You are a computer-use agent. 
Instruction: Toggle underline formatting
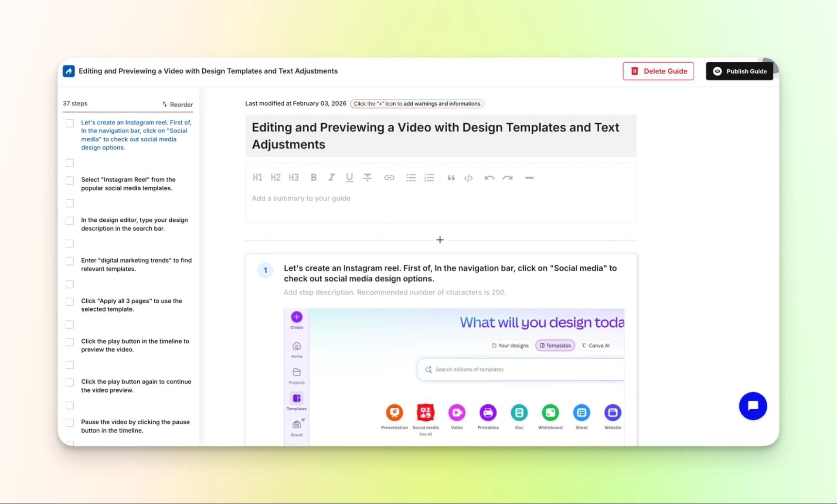point(349,177)
